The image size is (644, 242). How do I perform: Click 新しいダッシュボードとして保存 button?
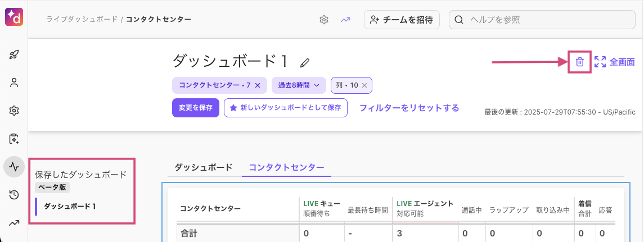tap(286, 108)
